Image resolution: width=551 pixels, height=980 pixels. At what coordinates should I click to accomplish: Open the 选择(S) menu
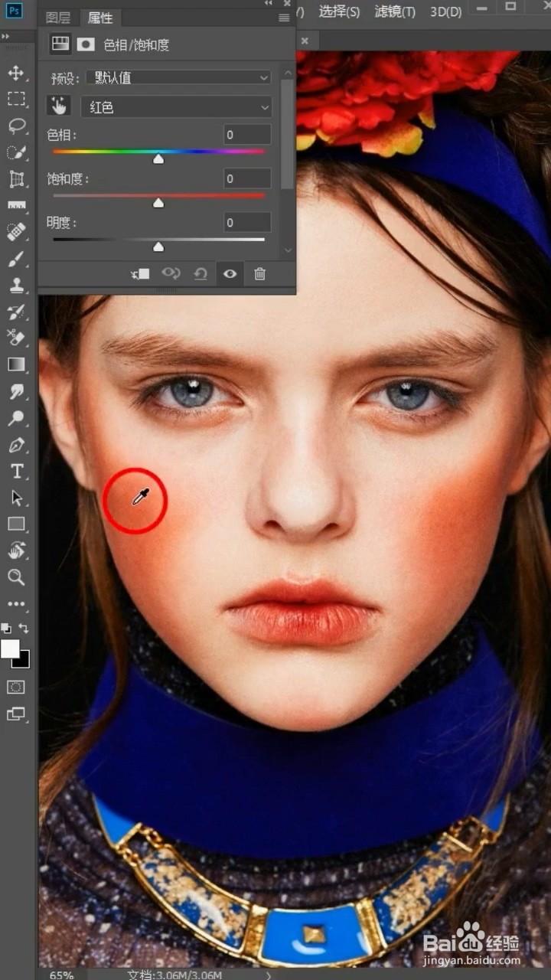pos(339,11)
